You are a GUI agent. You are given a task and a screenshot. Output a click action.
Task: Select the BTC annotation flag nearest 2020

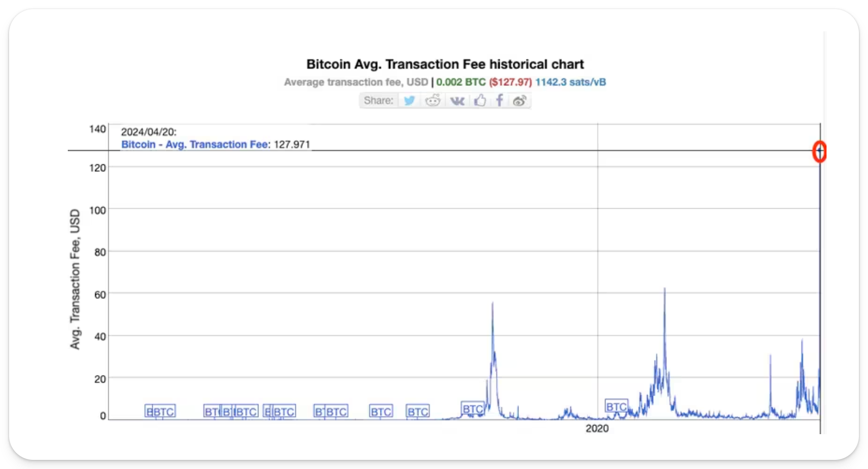pyautogui.click(x=616, y=407)
